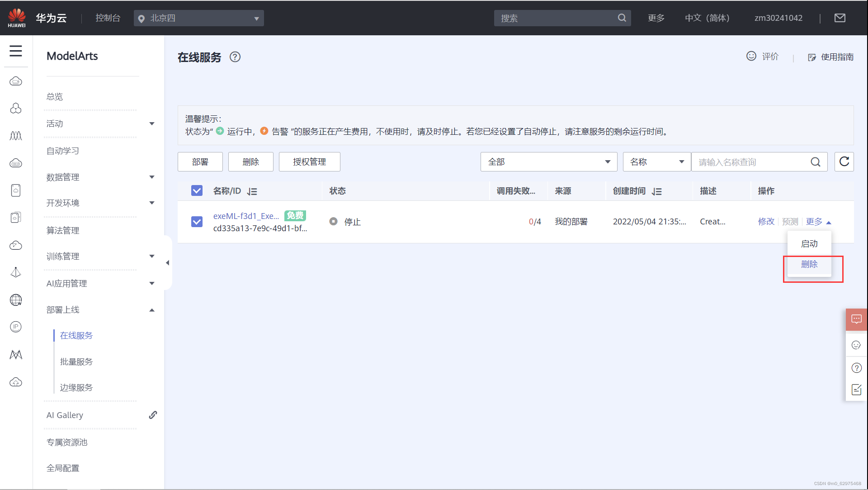This screenshot has height=490, width=868.
Task: Open the 使用指南 link
Action: pos(831,57)
